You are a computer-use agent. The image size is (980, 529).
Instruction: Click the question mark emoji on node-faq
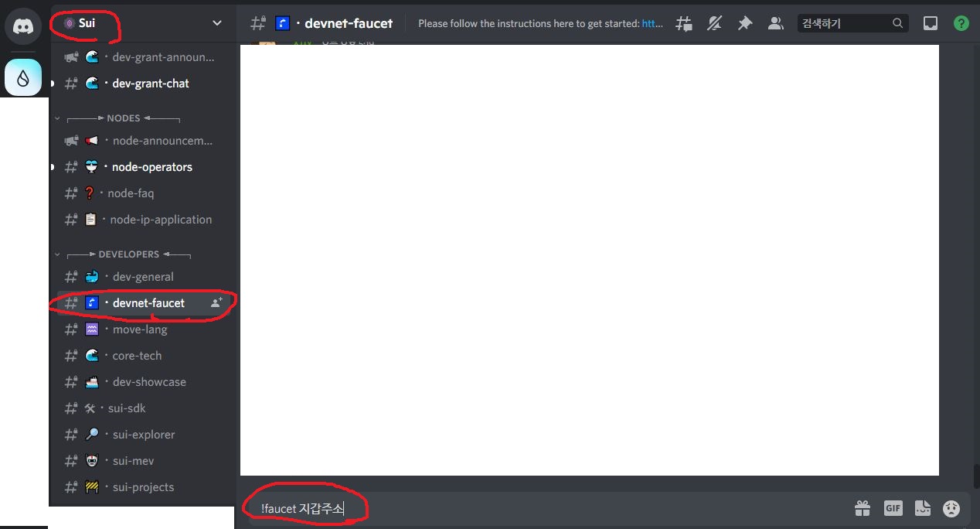(x=90, y=193)
